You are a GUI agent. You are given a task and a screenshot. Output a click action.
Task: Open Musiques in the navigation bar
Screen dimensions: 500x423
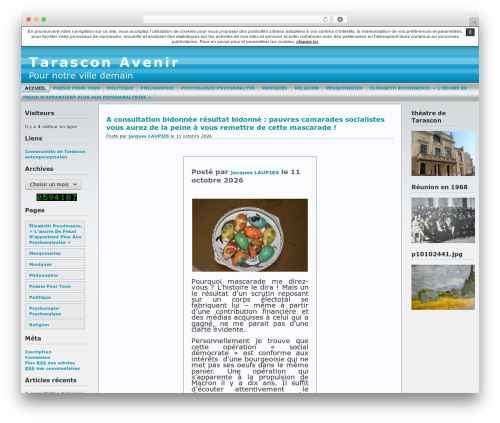[274, 88]
